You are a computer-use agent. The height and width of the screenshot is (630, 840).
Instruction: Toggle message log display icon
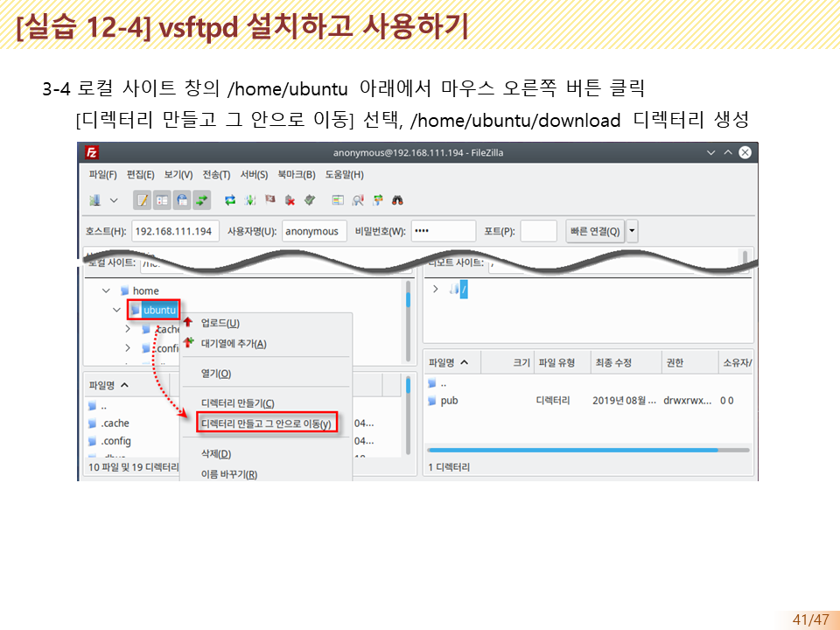click(x=143, y=200)
